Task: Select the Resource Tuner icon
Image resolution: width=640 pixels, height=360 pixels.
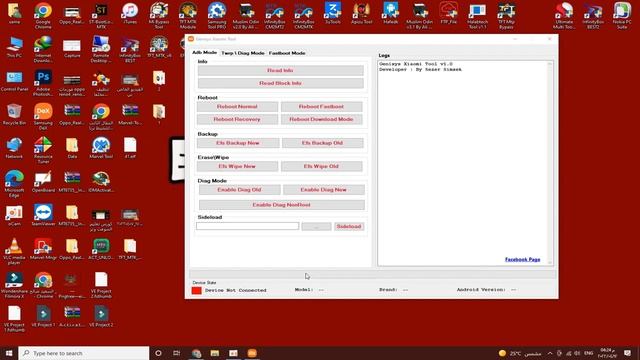Action: point(43,149)
